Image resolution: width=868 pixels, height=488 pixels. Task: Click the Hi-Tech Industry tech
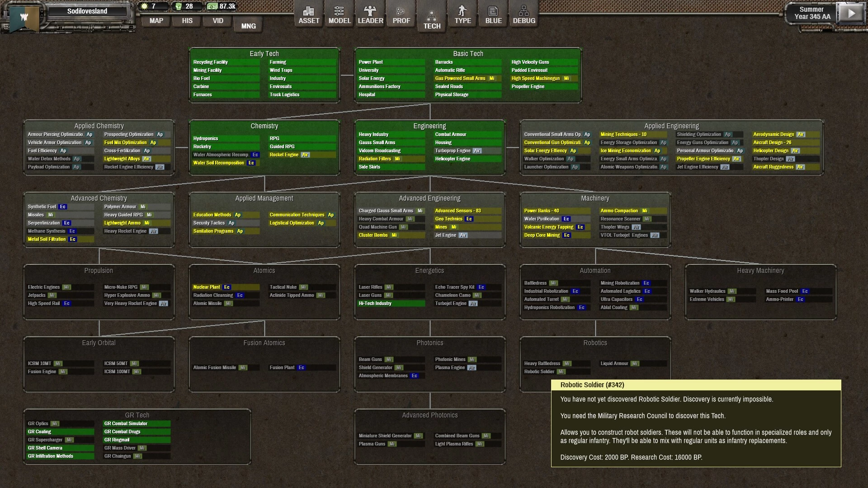[x=375, y=304]
